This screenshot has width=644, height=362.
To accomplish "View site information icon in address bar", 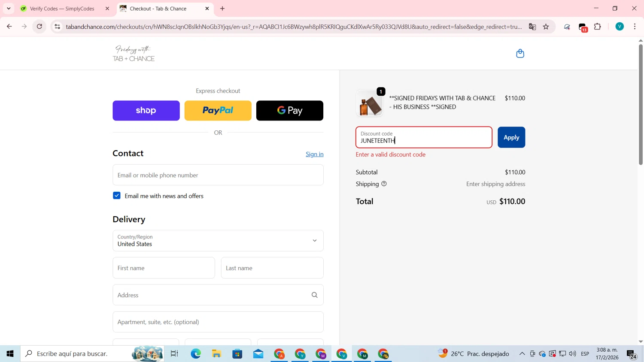I will (x=57, y=27).
